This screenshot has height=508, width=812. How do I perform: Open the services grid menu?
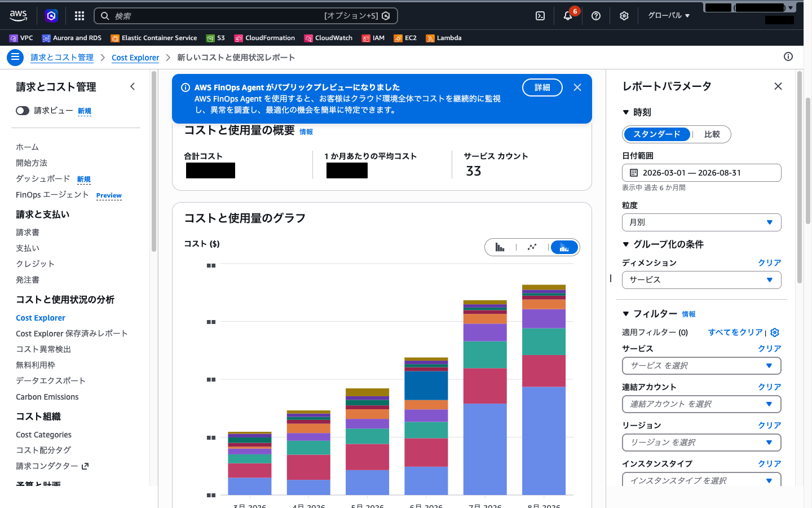coord(80,16)
